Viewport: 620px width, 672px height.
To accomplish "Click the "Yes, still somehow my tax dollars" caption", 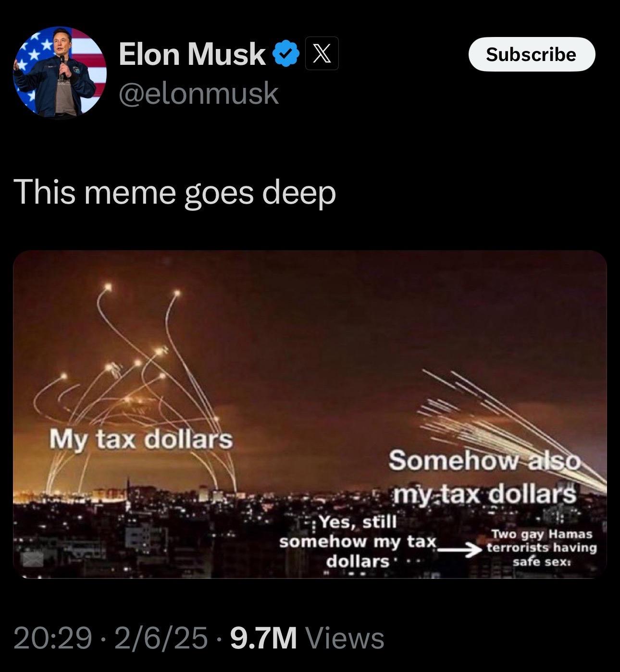I will coord(358,541).
